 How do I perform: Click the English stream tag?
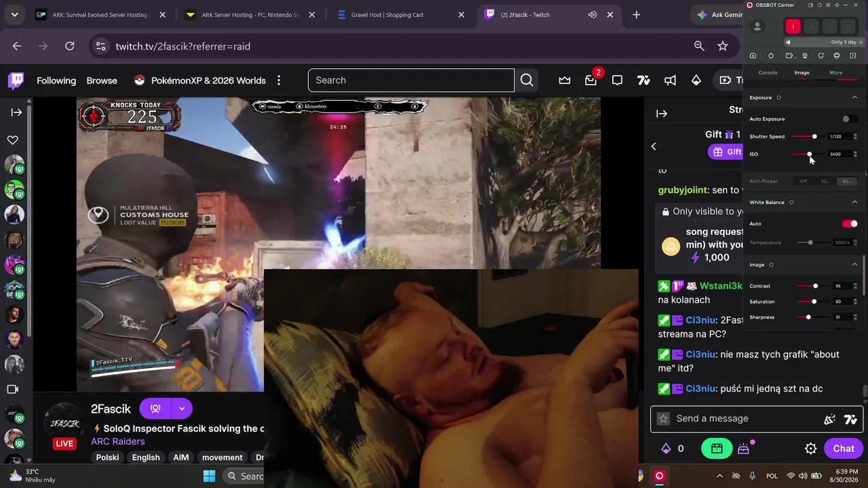pyautogui.click(x=146, y=457)
